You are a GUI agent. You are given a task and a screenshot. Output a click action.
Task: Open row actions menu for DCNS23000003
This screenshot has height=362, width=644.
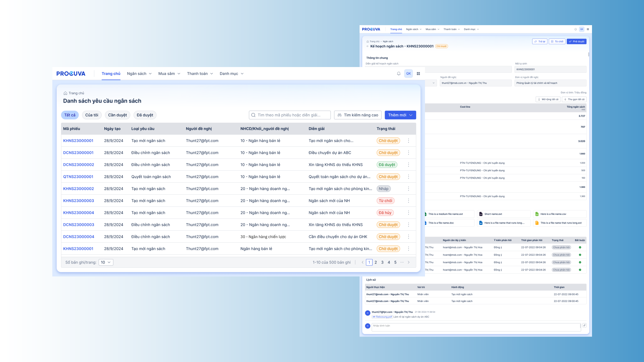[x=409, y=225]
